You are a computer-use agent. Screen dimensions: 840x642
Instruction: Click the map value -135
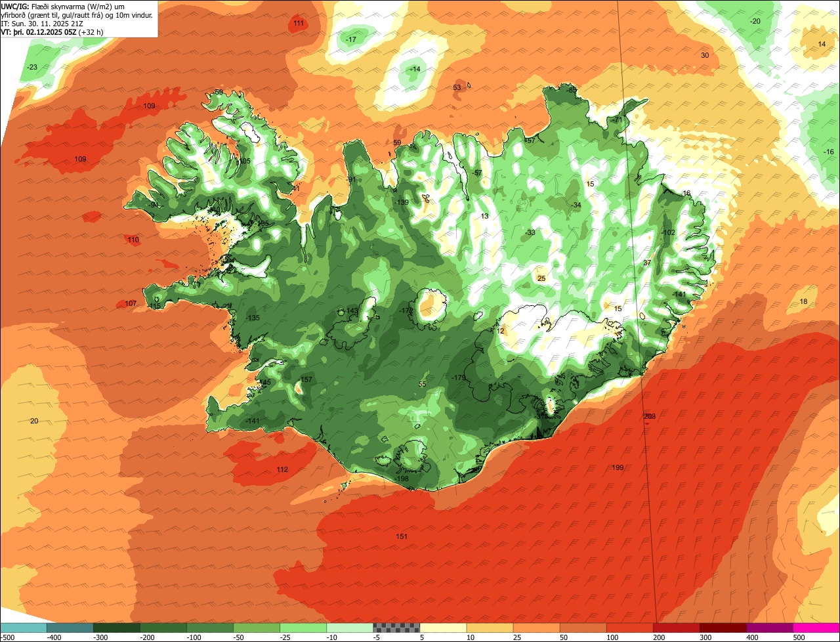pos(253,318)
